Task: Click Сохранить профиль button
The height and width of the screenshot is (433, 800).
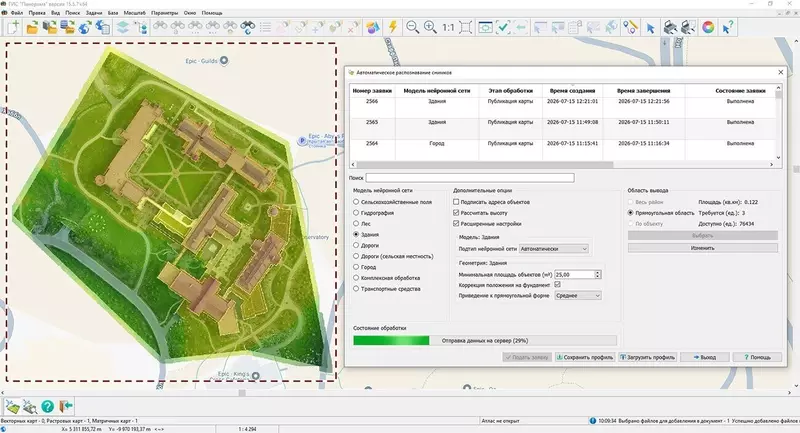Action: 585,357
